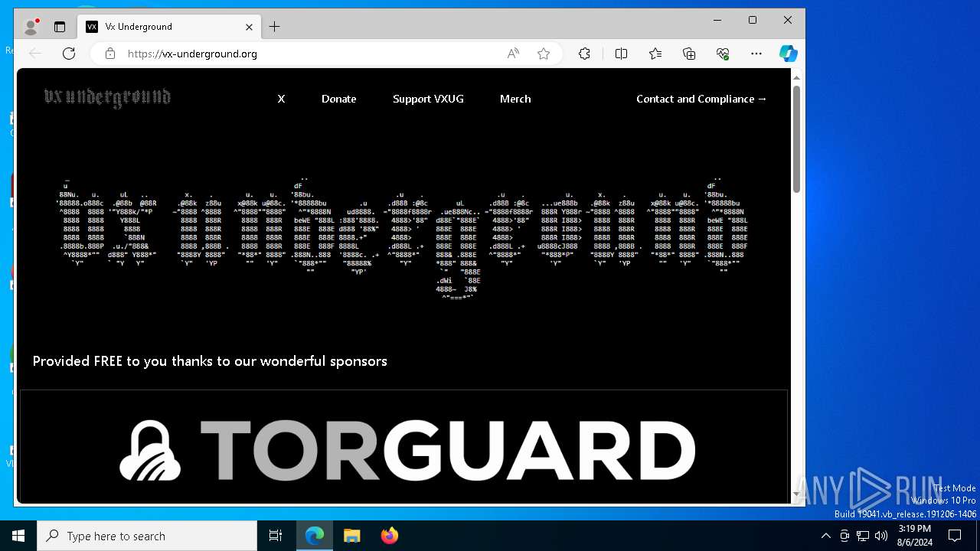980x551 pixels.
Task: Launch Firefox from taskbar
Action: (389, 536)
